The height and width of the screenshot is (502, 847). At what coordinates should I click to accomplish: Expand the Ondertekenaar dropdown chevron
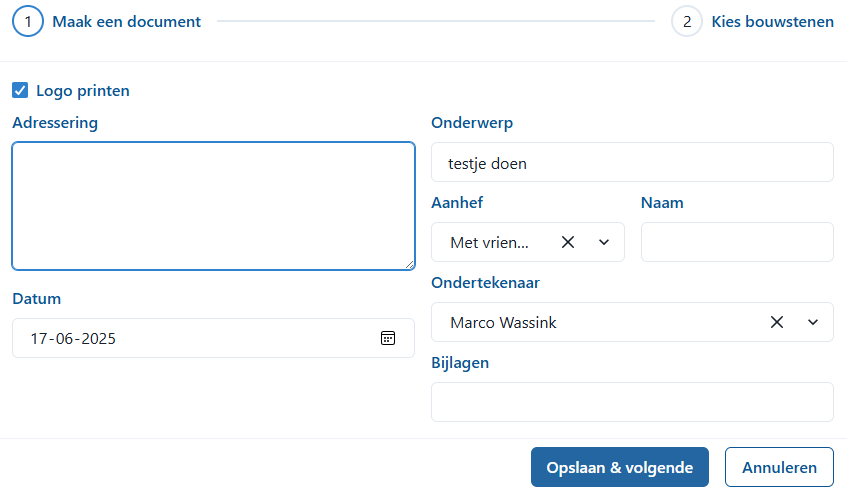pyautogui.click(x=813, y=322)
